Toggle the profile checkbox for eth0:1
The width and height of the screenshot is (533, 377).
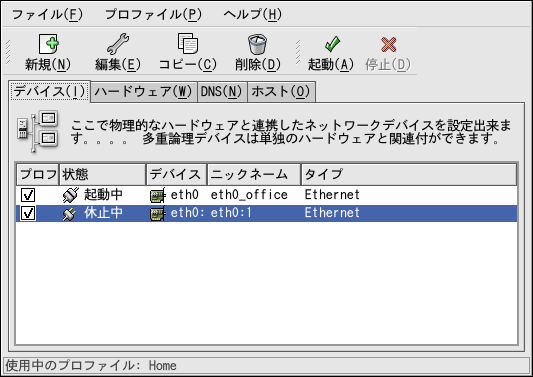click(x=28, y=213)
